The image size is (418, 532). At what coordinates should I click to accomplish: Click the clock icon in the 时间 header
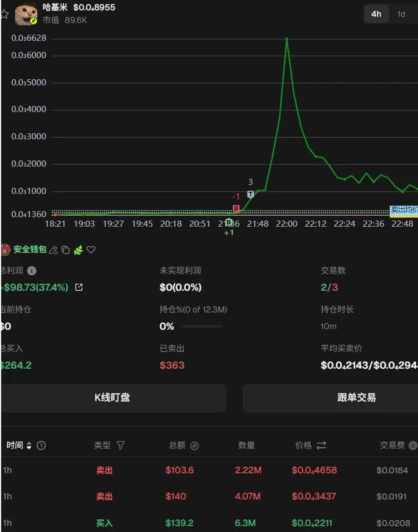click(41, 446)
